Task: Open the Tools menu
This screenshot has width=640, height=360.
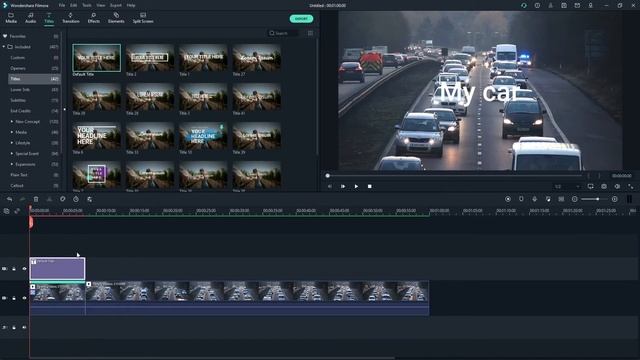Action: [87, 5]
